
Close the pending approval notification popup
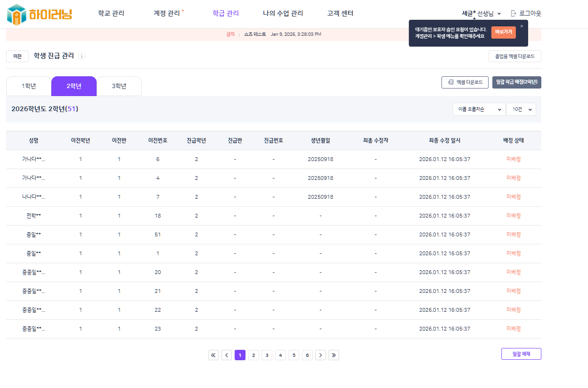point(522,26)
